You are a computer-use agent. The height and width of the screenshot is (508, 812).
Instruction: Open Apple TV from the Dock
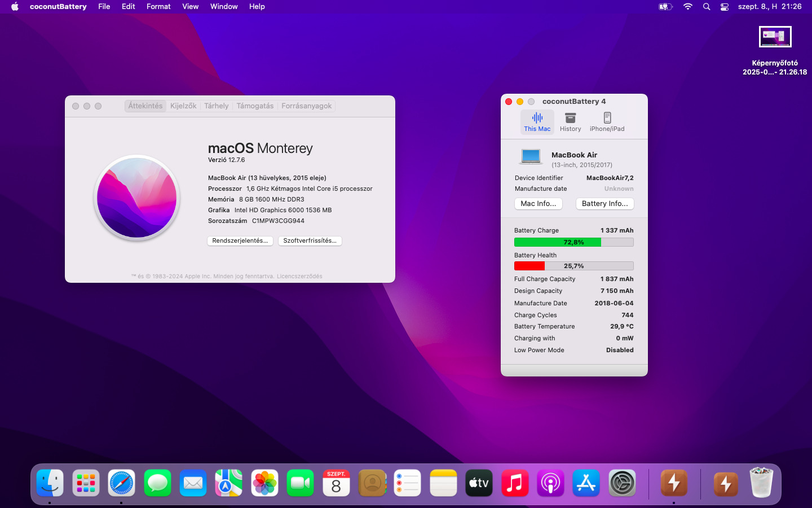479,483
